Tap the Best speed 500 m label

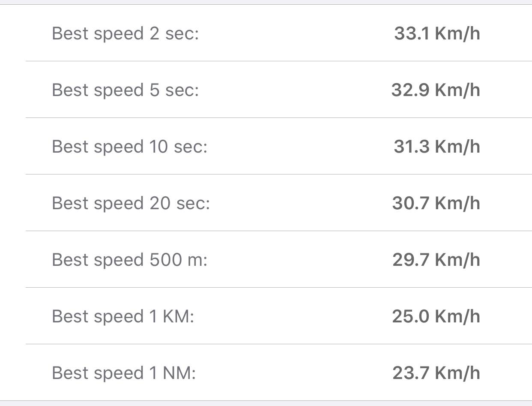click(x=129, y=260)
